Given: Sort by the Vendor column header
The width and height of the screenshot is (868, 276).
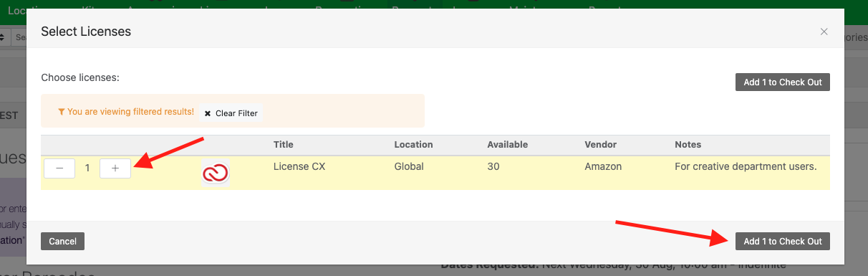Looking at the screenshot, I should (x=601, y=145).
